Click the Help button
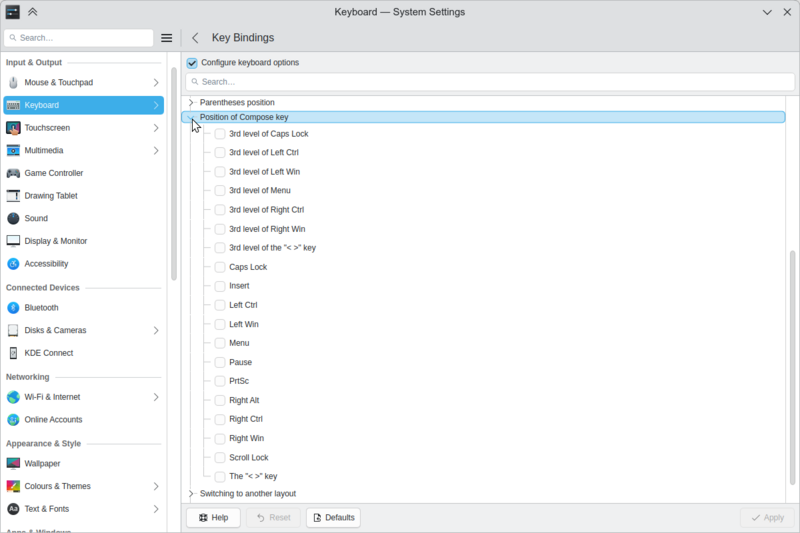The width and height of the screenshot is (800, 533). (213, 517)
